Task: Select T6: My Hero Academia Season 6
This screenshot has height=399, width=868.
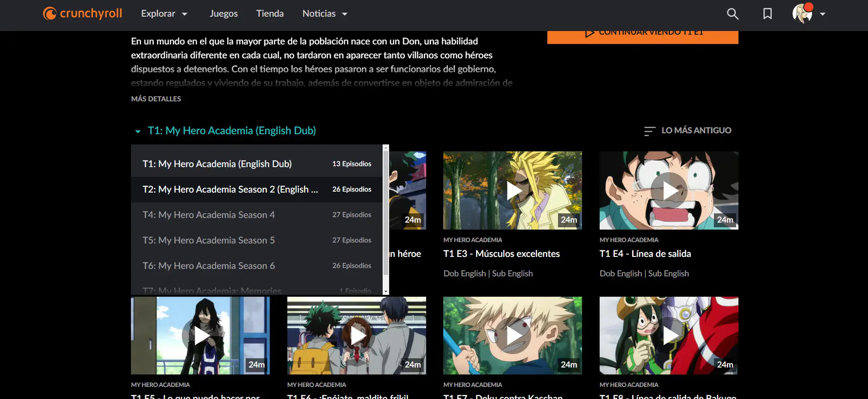Action: click(x=257, y=266)
